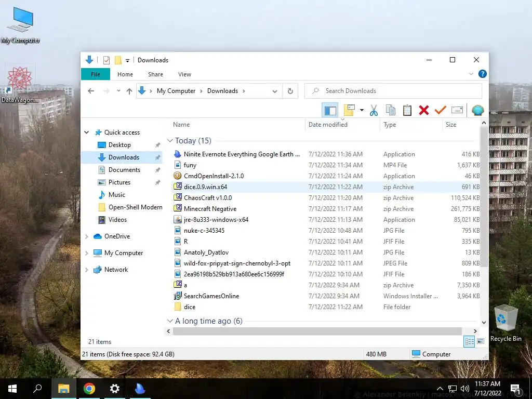Click the Cut scissors icon

point(374,110)
